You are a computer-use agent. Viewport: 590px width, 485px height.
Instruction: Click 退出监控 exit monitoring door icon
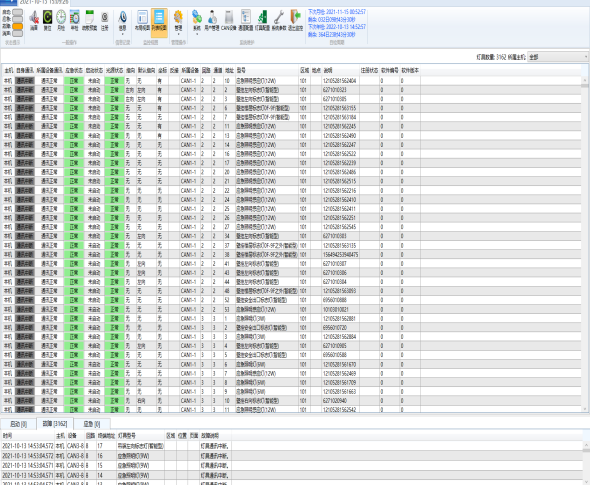click(295, 21)
